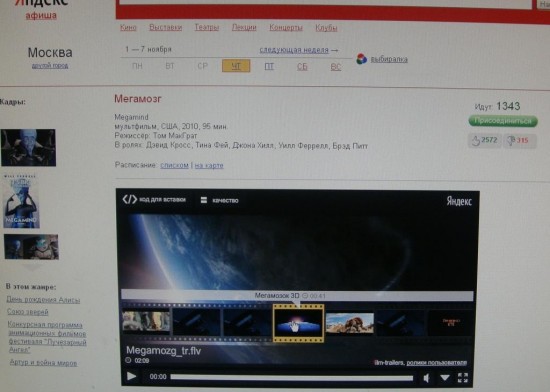Image resolution: width=550 pixels, height=392 pixels.
Task: Open Союз зверей link
Action: pyautogui.click(x=28, y=312)
